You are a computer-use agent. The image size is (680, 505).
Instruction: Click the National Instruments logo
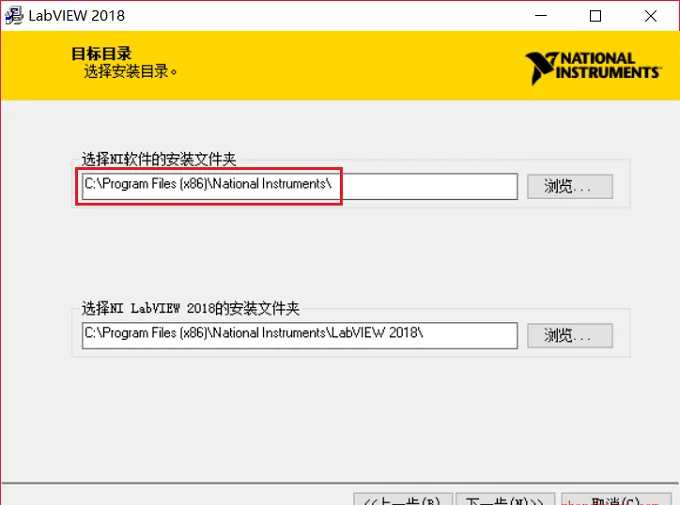[593, 68]
